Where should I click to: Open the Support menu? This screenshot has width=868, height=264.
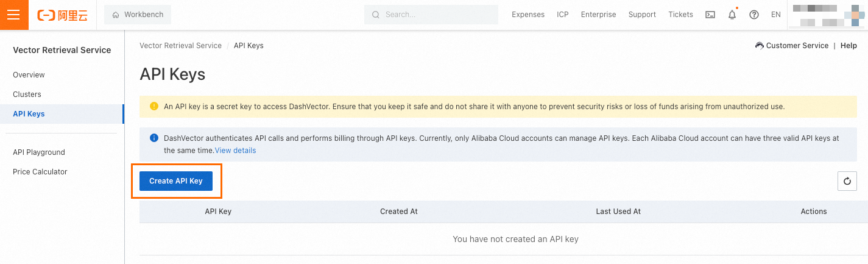click(x=642, y=15)
